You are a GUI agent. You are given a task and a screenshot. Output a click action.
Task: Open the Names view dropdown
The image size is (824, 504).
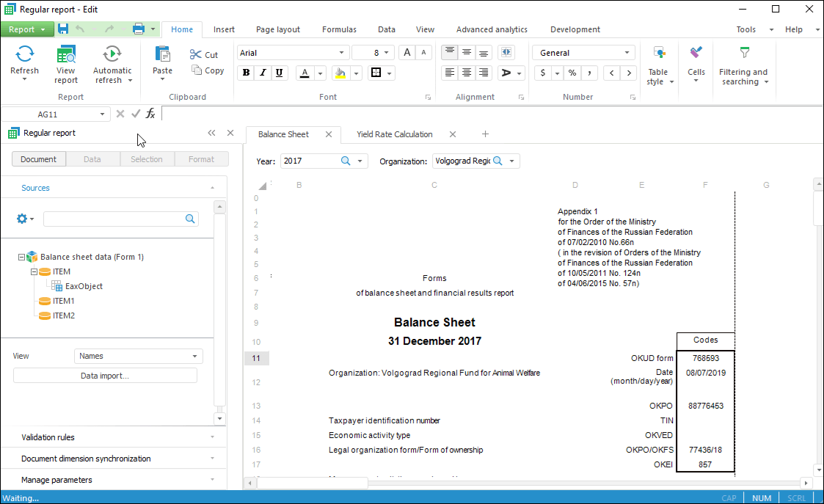[139, 356]
